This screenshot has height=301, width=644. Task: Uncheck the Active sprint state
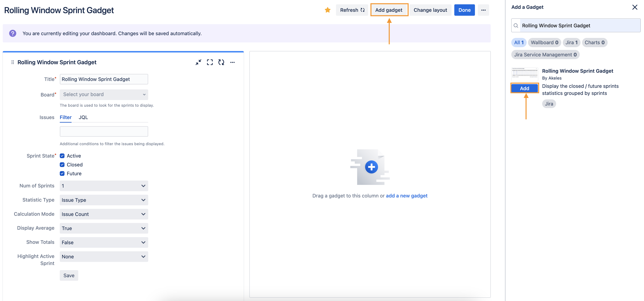pos(62,156)
